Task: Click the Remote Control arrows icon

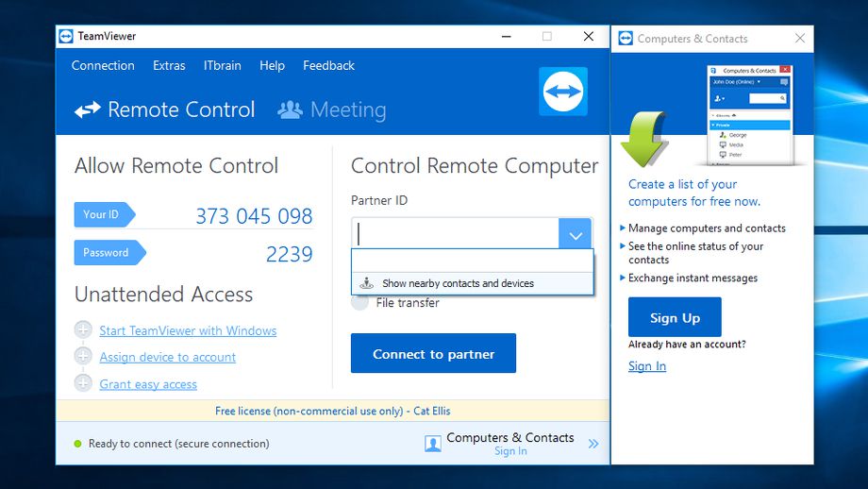Action: 88,110
